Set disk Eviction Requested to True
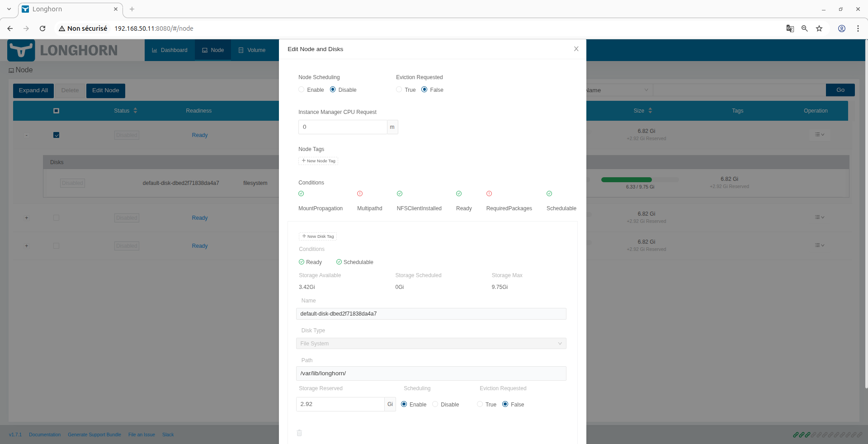Viewport: 868px width, 444px height. tap(480, 404)
